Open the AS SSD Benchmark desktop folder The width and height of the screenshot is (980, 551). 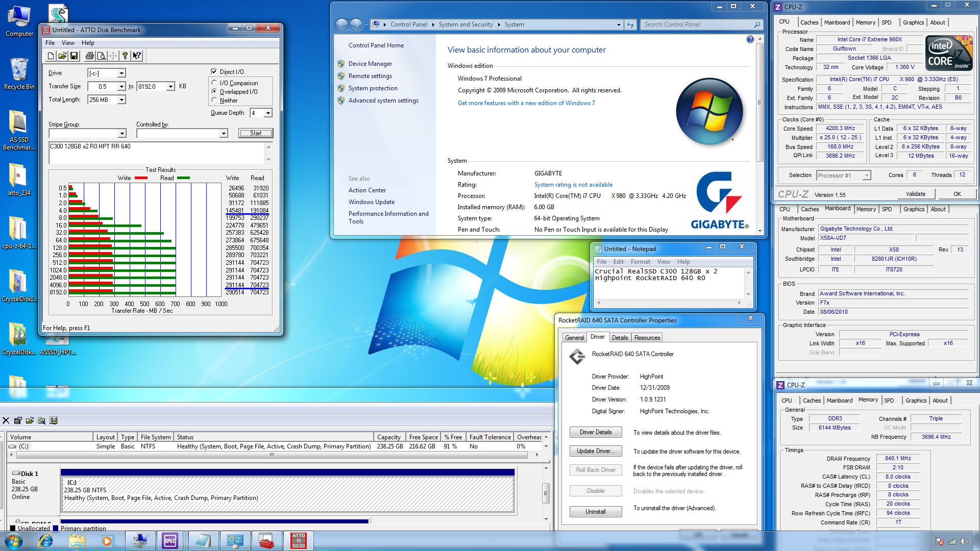[x=19, y=130]
